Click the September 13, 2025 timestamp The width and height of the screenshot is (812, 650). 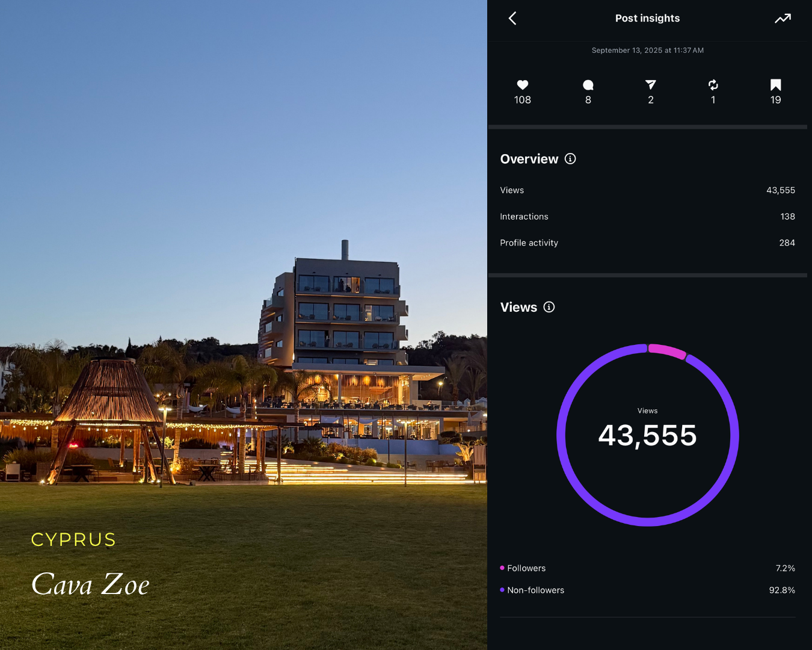click(648, 51)
